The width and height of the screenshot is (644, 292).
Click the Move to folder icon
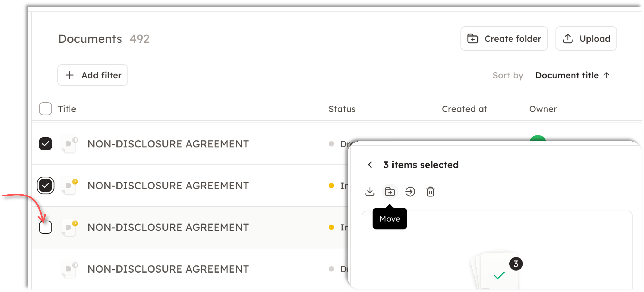tap(390, 192)
